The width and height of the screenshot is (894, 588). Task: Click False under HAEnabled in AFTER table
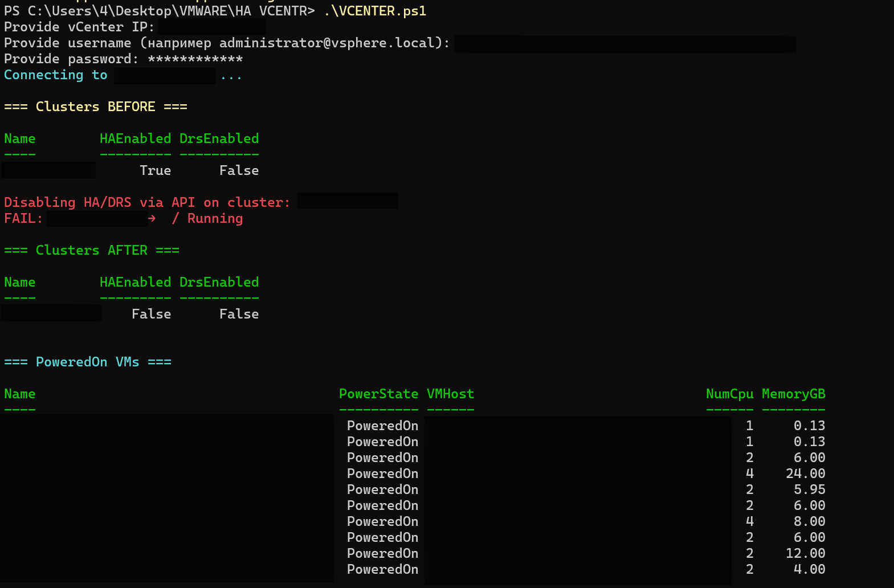click(151, 315)
